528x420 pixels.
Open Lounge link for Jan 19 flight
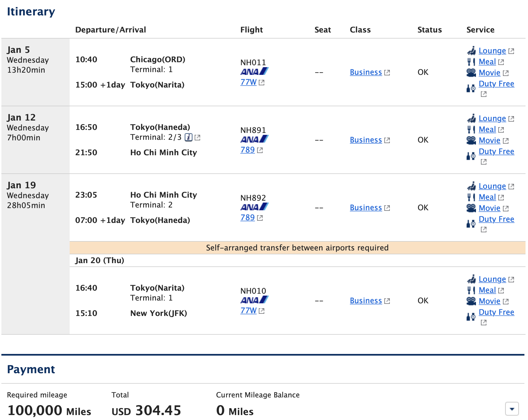click(492, 186)
